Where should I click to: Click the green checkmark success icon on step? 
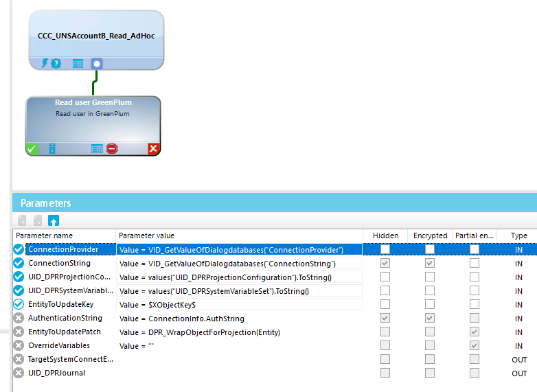point(32,149)
